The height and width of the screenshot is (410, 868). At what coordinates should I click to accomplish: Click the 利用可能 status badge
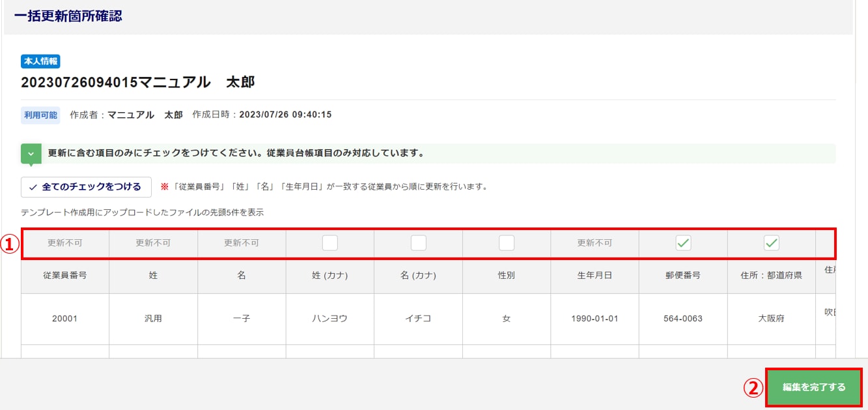40,115
